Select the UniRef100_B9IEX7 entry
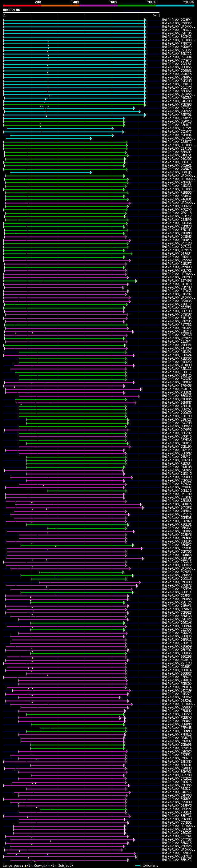Image resolution: width=197 pixels, height=868 pixels. [177, 50]
